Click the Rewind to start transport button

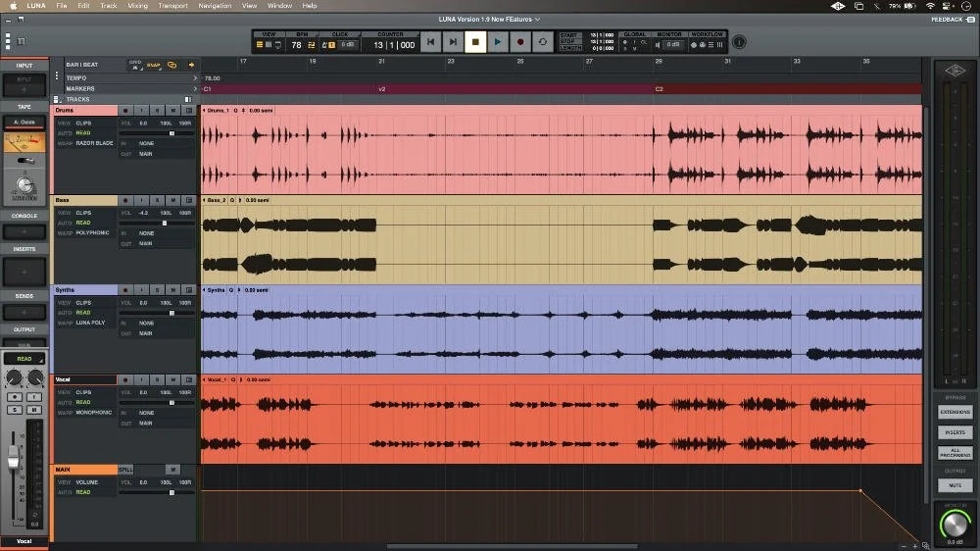pos(430,42)
